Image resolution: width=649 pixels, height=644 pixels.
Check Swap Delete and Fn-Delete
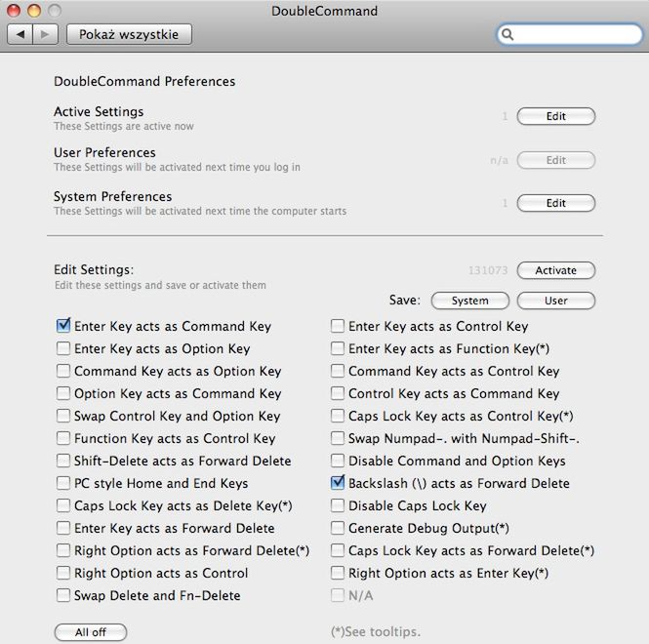coord(63,595)
